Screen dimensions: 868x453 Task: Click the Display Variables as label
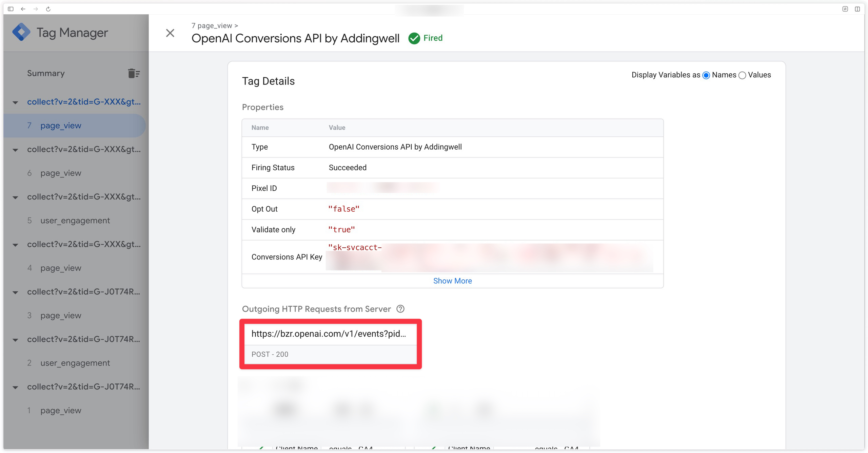666,75
